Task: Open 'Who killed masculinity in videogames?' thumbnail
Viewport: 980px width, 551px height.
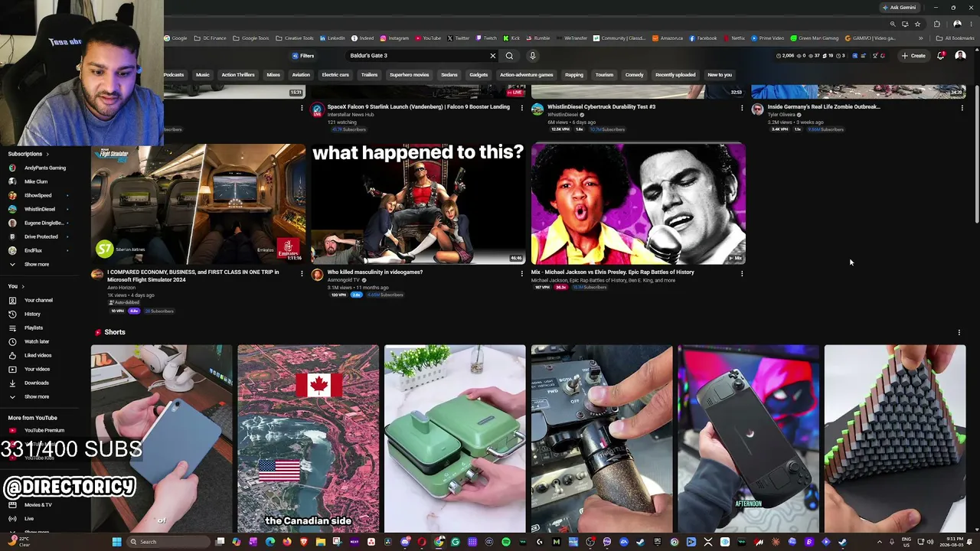Action: [x=418, y=204]
